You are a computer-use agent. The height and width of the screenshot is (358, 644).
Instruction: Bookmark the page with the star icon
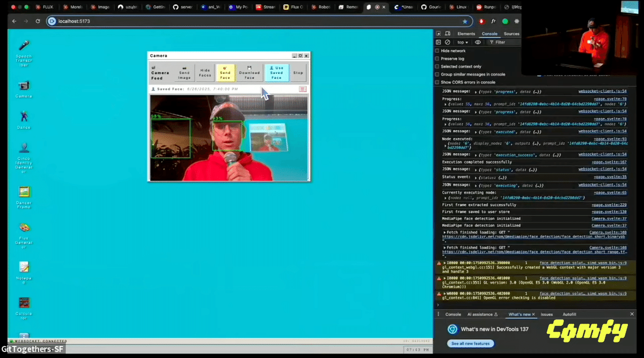[x=465, y=21]
